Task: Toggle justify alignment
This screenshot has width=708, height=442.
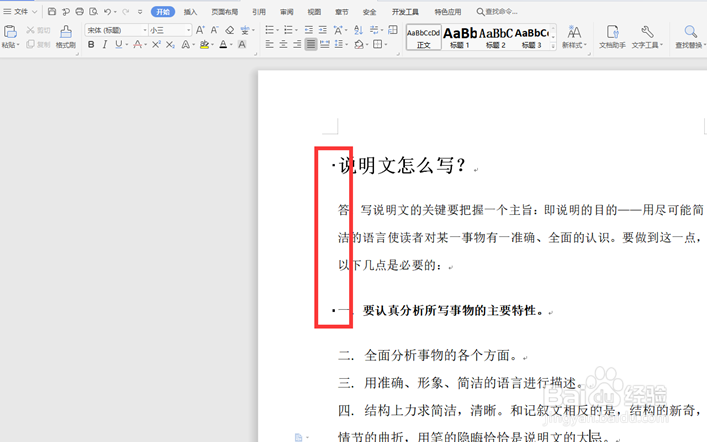Action: coord(311,44)
